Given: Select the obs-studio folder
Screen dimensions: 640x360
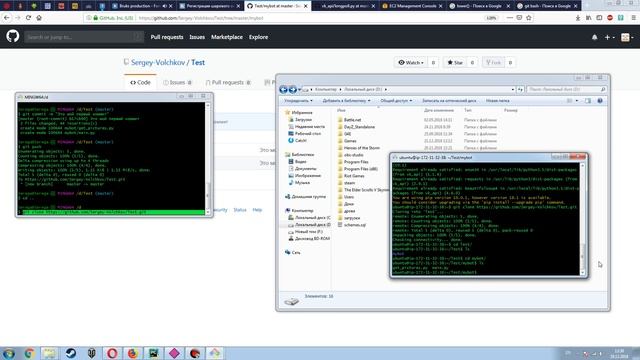Looking at the screenshot, I should (353, 155).
